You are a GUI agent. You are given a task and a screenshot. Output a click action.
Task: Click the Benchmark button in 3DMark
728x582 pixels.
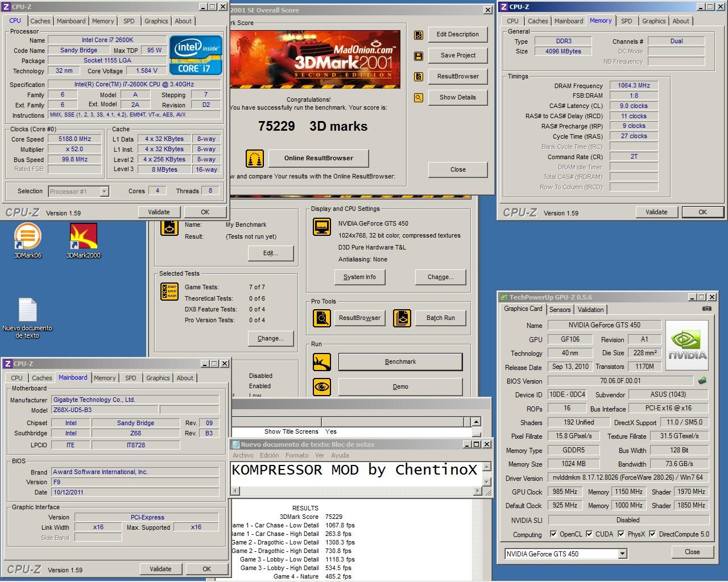click(x=400, y=361)
